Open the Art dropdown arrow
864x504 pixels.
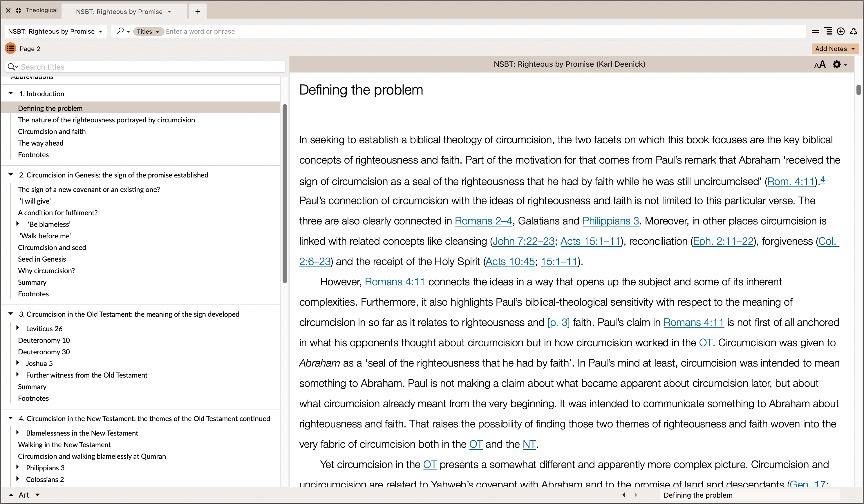tap(37, 495)
